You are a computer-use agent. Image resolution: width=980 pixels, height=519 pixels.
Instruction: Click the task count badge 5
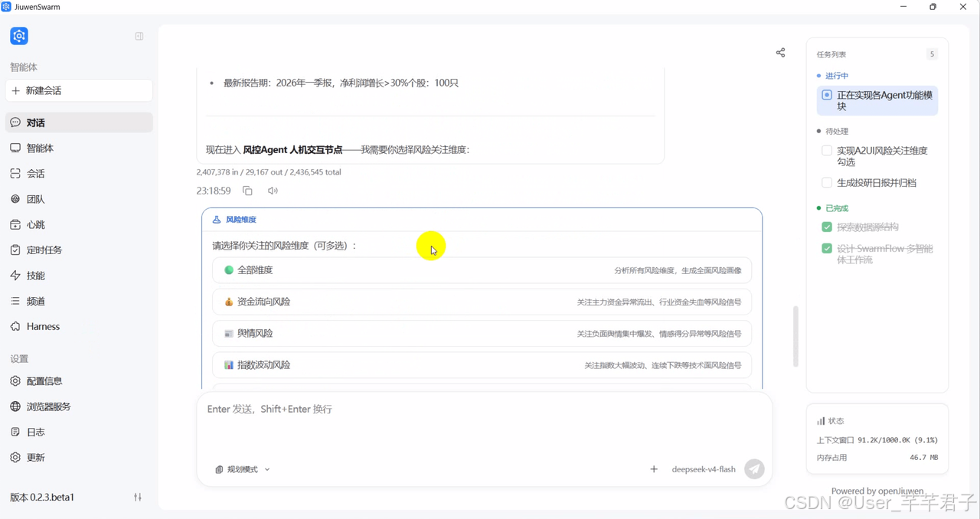(932, 54)
